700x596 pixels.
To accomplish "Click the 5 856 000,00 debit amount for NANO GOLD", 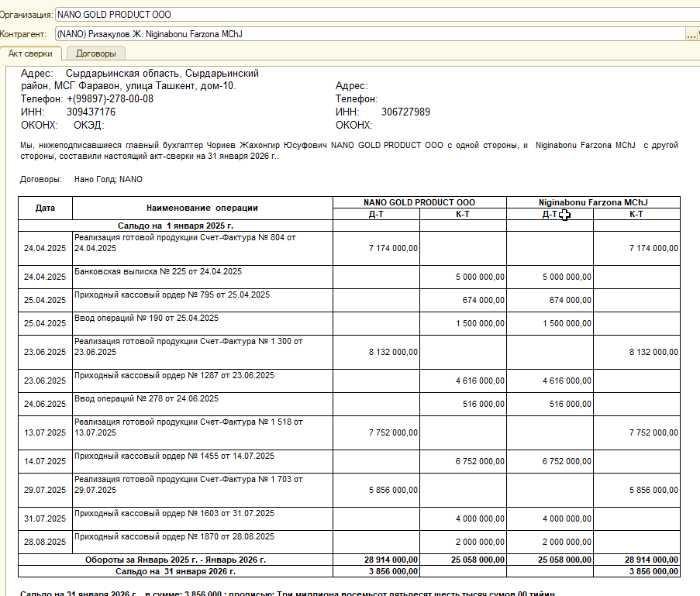I will 376,490.
